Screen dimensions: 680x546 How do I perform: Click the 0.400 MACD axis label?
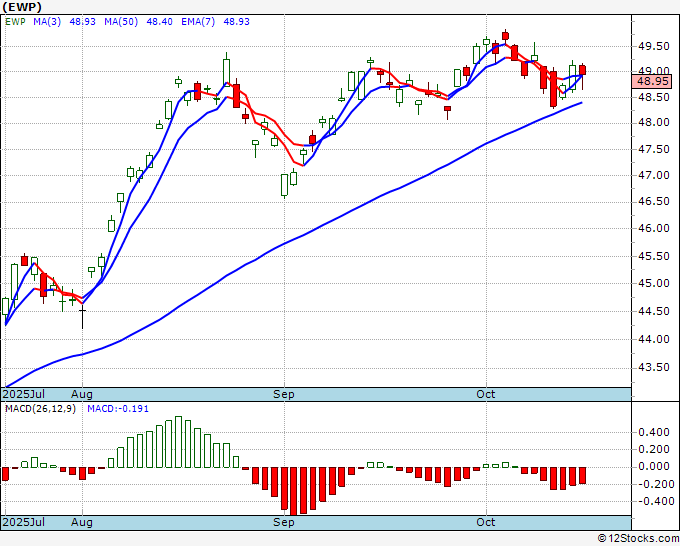[654, 432]
